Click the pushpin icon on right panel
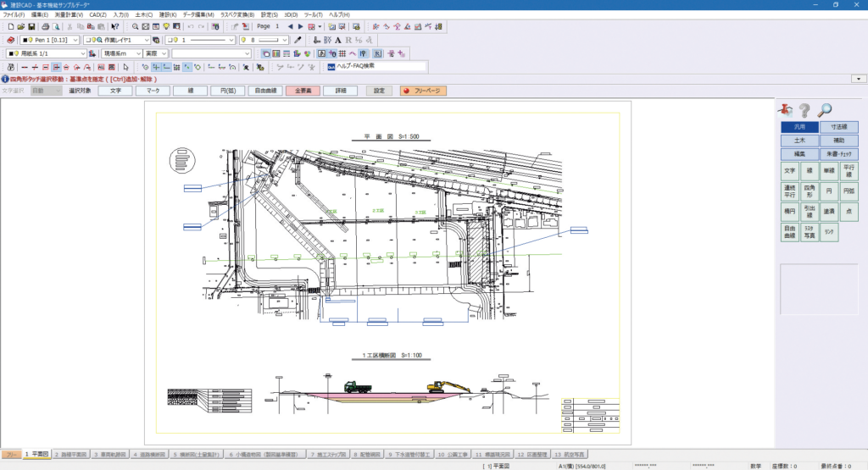Image resolution: width=868 pixels, height=470 pixels. click(785, 110)
